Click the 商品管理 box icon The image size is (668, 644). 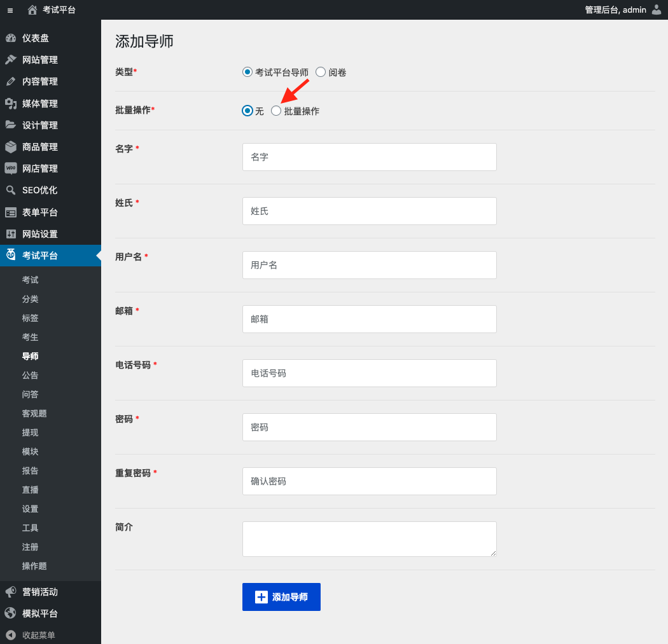11,147
